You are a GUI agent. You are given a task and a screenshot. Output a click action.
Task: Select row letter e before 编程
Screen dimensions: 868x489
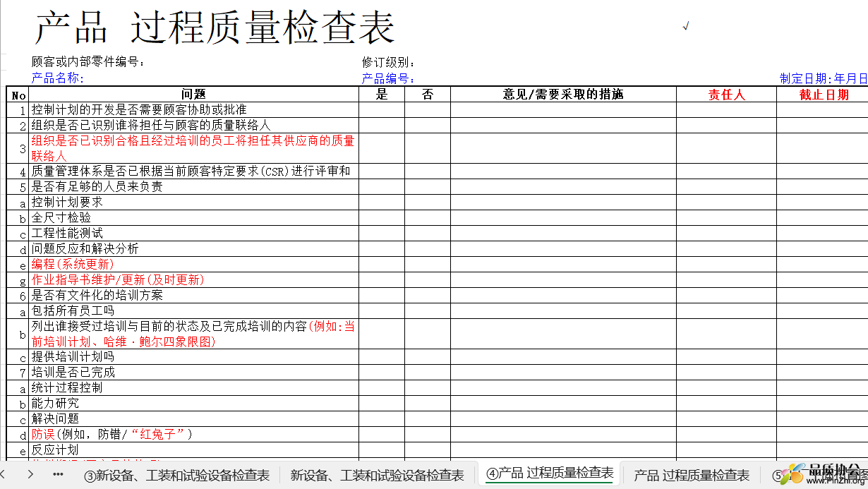(x=18, y=265)
